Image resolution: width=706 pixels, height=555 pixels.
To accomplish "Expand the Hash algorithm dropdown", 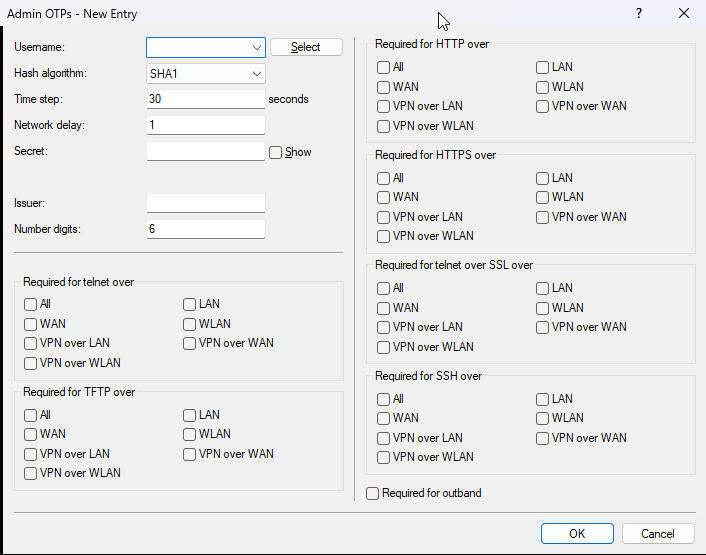I will click(x=257, y=74).
